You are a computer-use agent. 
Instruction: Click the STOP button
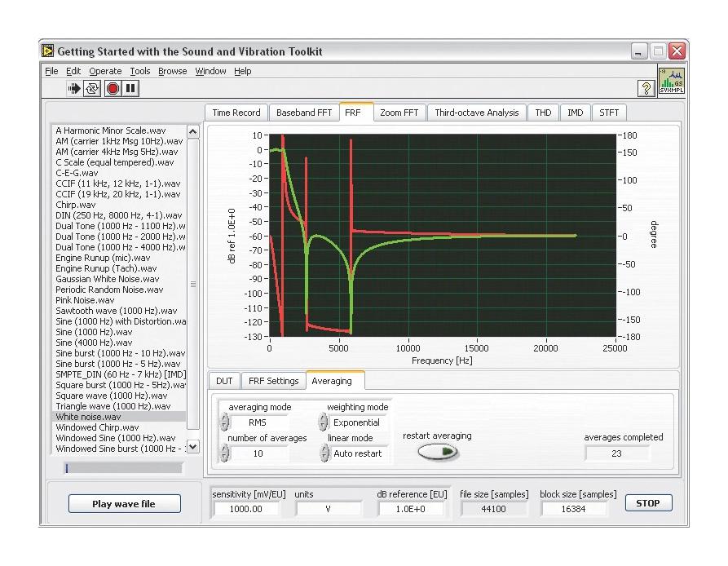[x=648, y=503]
